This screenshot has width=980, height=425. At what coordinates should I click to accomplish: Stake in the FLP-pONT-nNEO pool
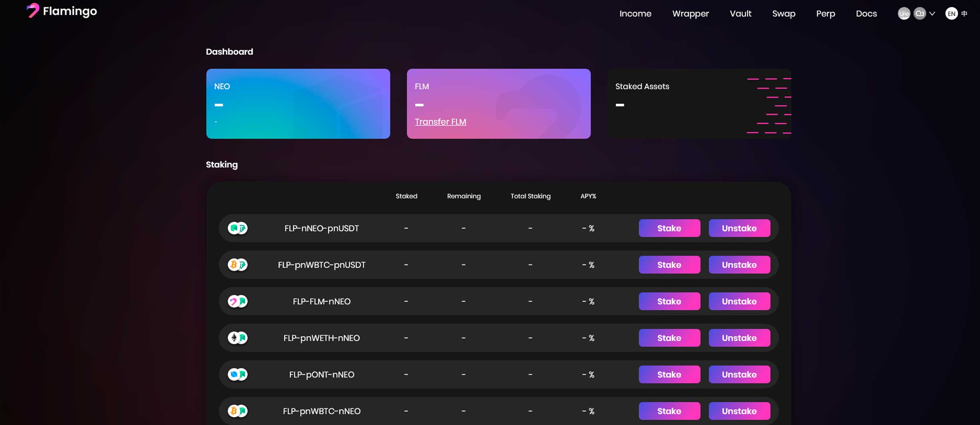click(x=669, y=374)
